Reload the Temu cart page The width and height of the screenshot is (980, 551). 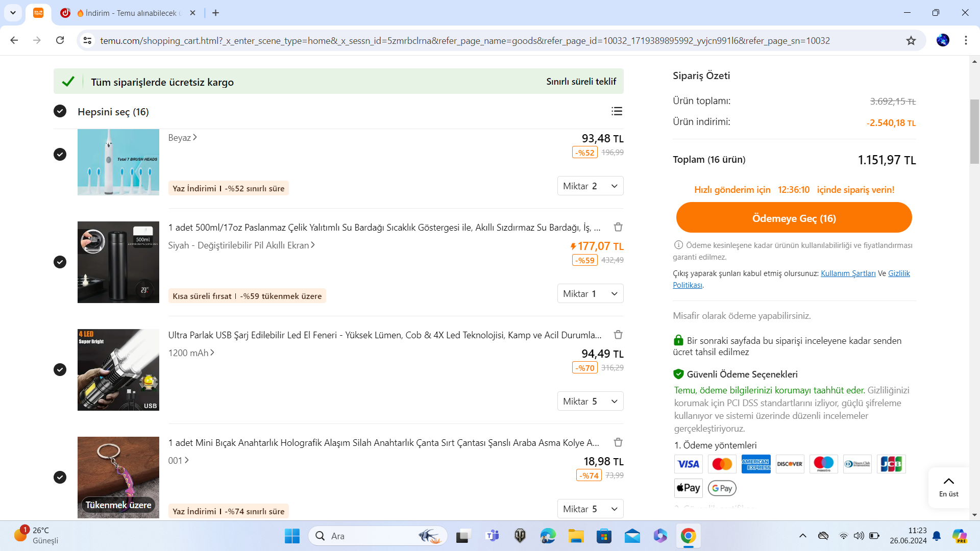[60, 40]
